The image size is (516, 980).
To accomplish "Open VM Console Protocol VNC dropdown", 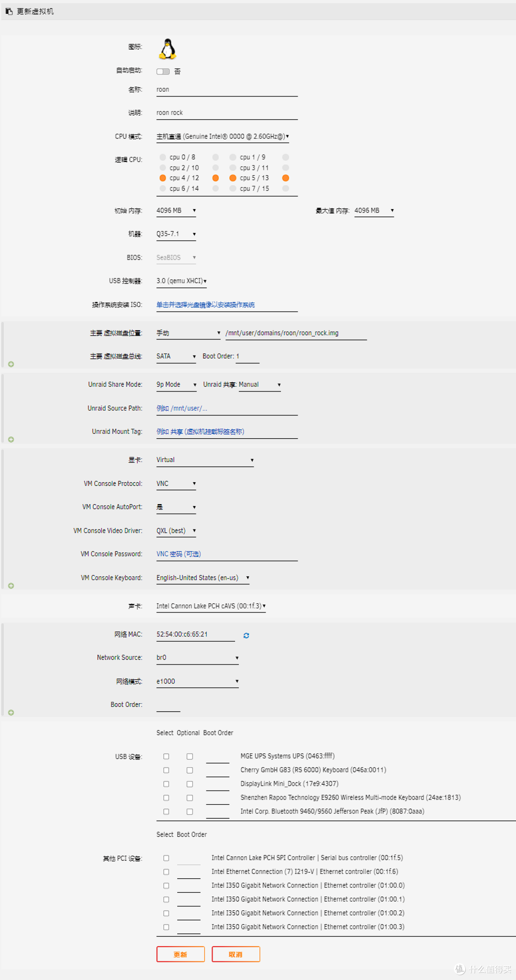I will click(x=176, y=484).
